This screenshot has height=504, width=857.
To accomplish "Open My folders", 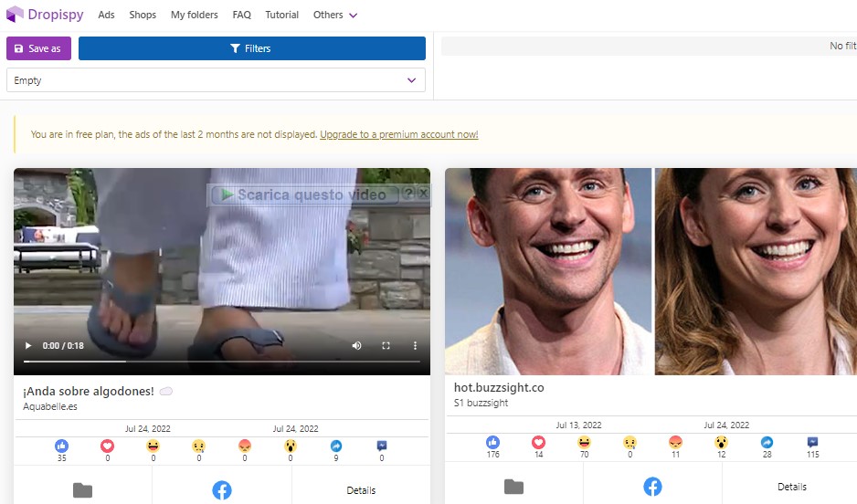I will click(x=194, y=15).
